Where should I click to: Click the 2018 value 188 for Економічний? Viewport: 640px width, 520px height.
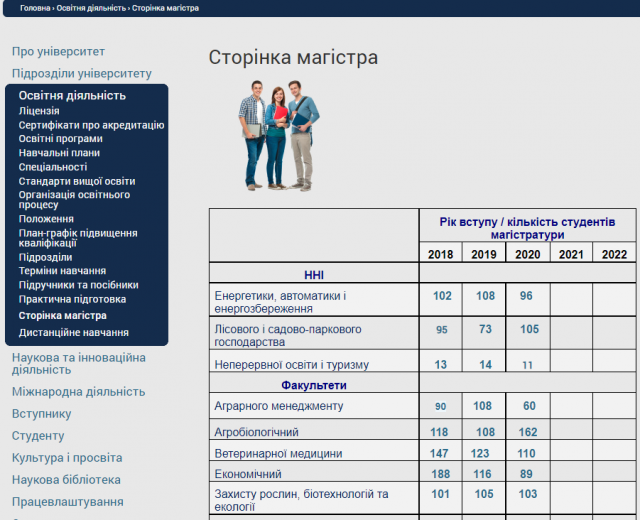click(441, 474)
